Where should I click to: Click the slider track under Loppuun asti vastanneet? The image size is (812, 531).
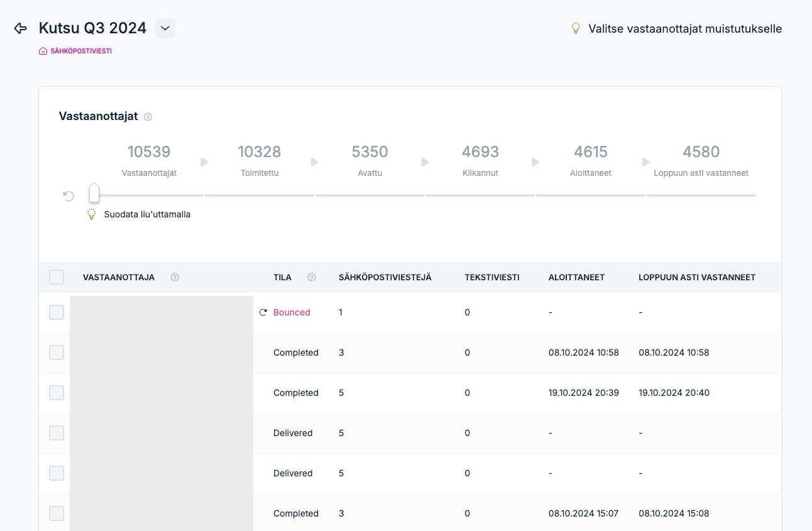[x=701, y=195]
